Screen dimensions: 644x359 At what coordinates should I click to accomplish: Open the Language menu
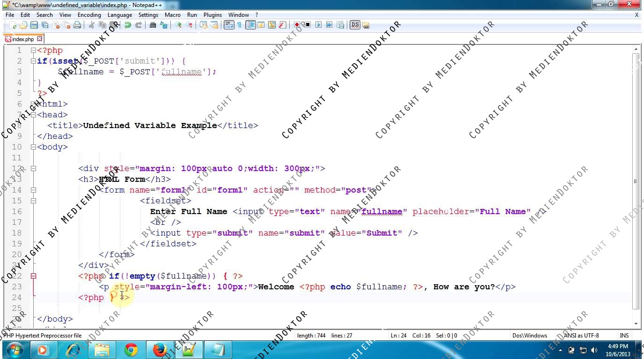pos(120,14)
